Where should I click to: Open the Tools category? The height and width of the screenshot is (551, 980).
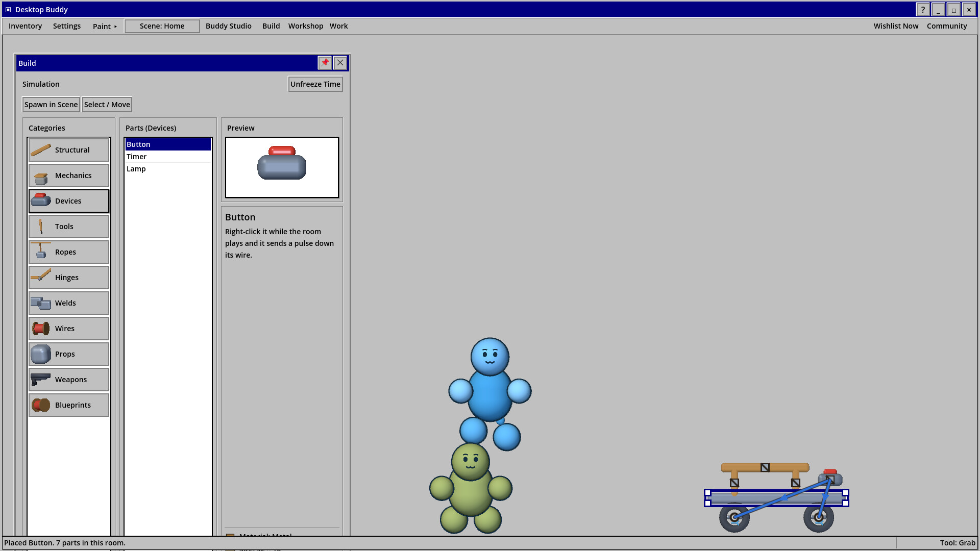click(69, 227)
